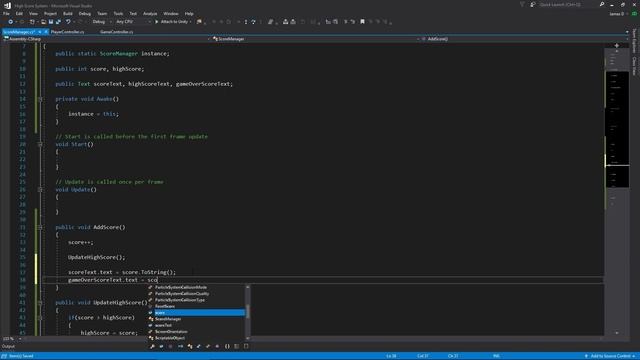The width and height of the screenshot is (640, 360).
Task: Open the Analyze menu
Action: click(x=150, y=13)
